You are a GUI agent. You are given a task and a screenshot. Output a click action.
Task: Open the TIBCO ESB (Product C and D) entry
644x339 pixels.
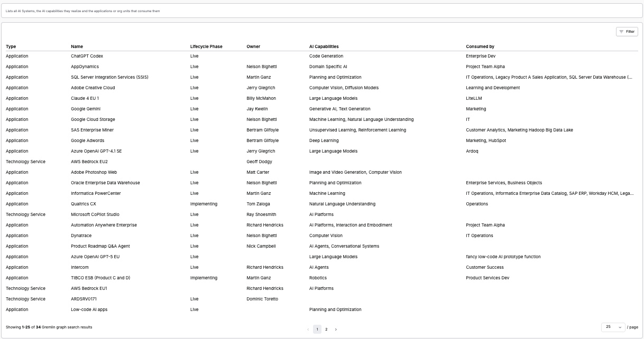pos(101,278)
